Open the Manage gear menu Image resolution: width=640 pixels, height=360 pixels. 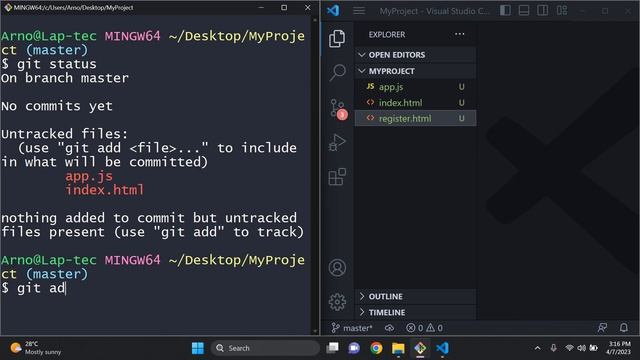click(337, 302)
